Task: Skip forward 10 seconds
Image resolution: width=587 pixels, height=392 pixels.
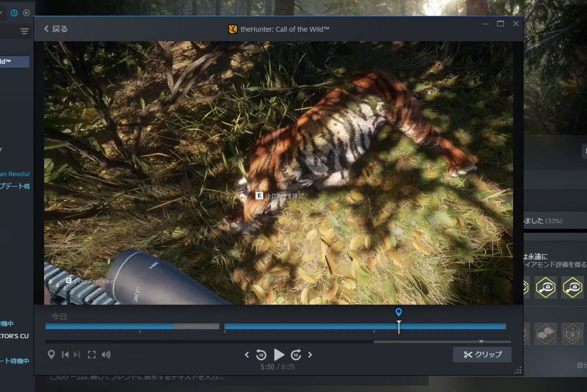Action: [x=296, y=355]
